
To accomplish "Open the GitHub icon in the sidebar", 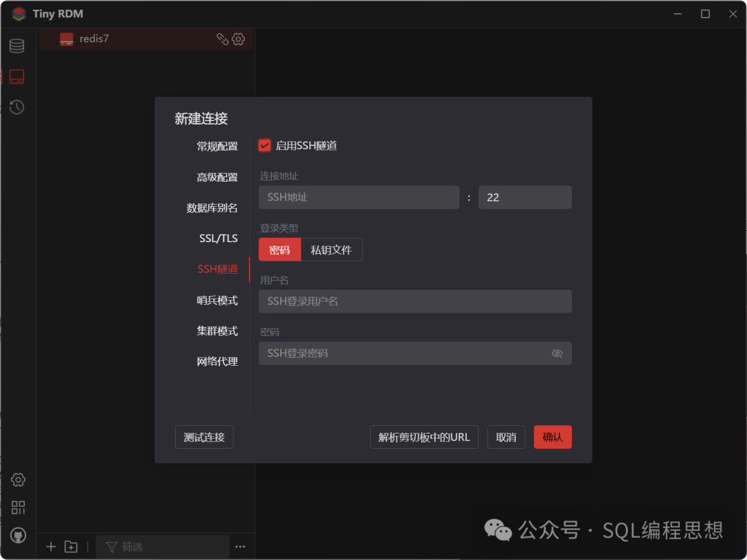I will pyautogui.click(x=18, y=536).
